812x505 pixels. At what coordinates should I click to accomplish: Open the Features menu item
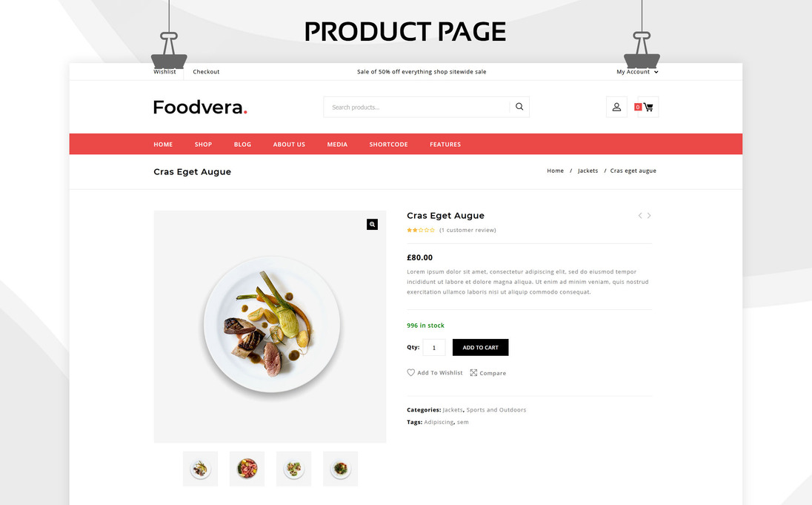[445, 144]
